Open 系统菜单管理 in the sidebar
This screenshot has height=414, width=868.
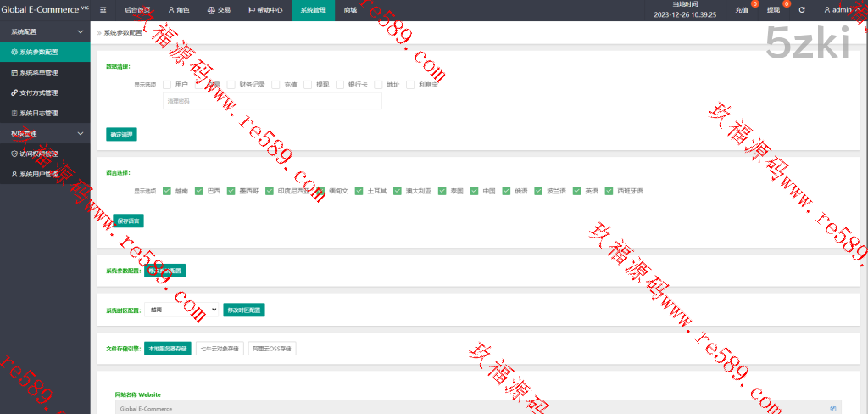pyautogui.click(x=39, y=72)
